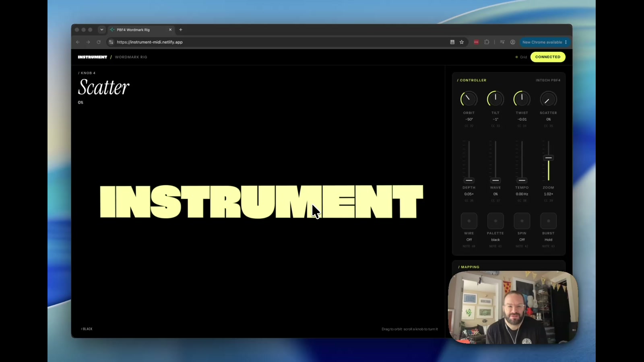Go back with browser back arrow
This screenshot has width=644, height=362.
(x=78, y=42)
